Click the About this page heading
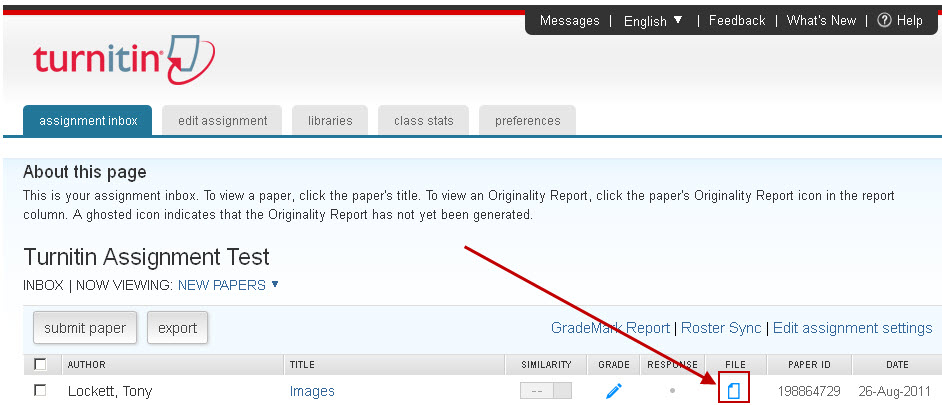Screen dimensions: 942x405 (85, 172)
